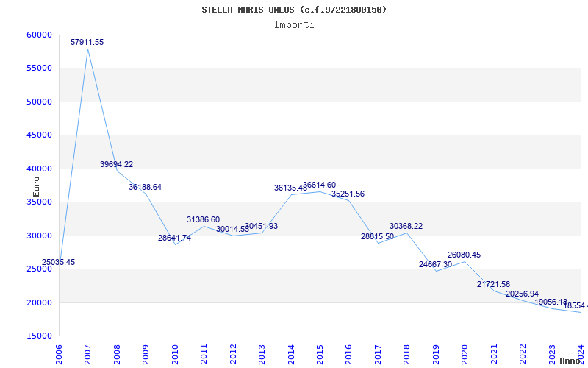Click the 31386.60 data label
The width and height of the screenshot is (588, 368).
tap(204, 219)
